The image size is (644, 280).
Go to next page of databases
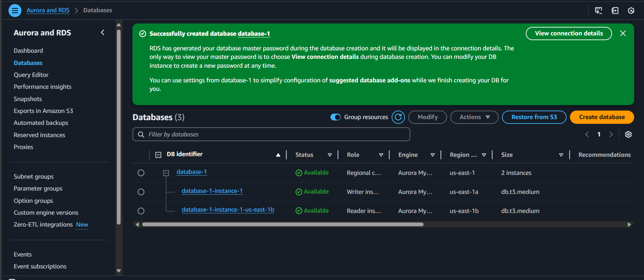[x=611, y=134]
